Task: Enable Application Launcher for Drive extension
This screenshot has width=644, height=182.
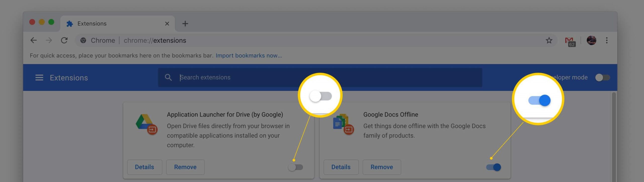Action: pos(296,167)
